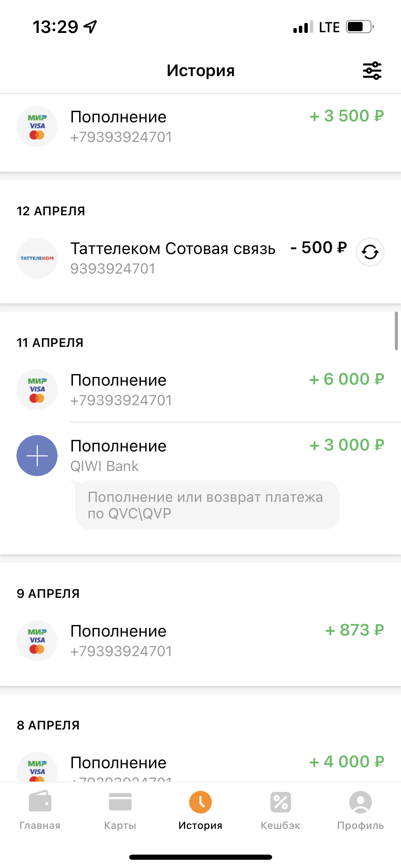401x868 pixels.
Task: Go to the Профиль tab
Action: pyautogui.click(x=360, y=810)
